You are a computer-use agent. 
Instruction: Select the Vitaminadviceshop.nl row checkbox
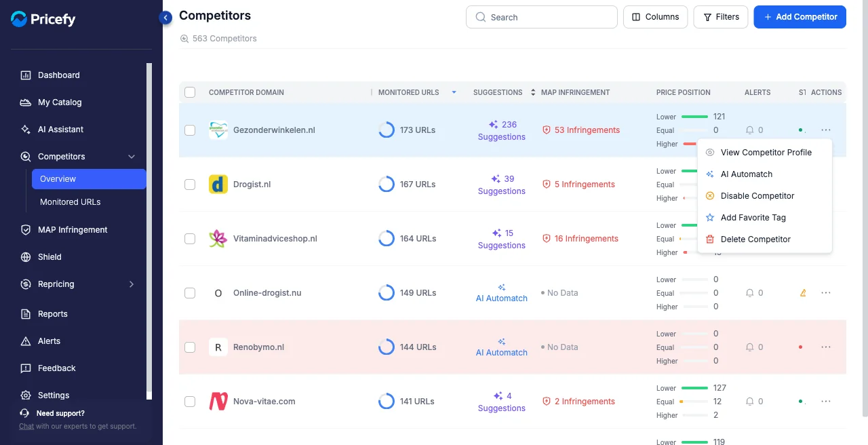190,239
